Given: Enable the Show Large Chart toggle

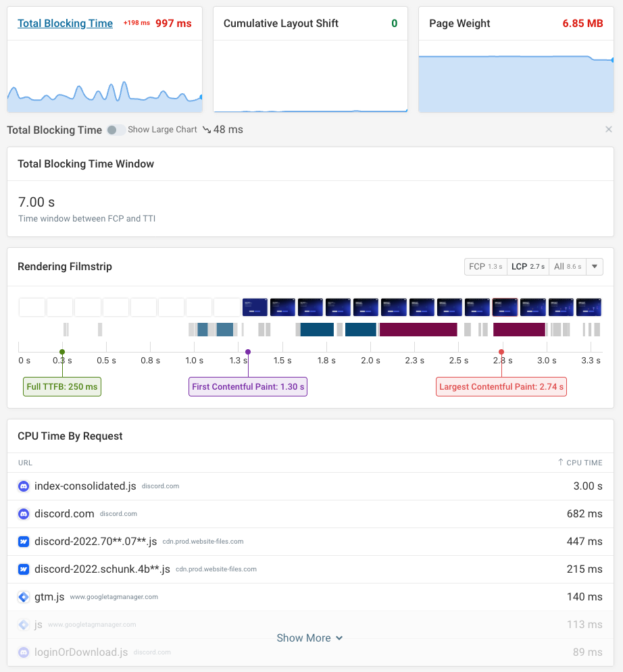Looking at the screenshot, I should tap(114, 130).
